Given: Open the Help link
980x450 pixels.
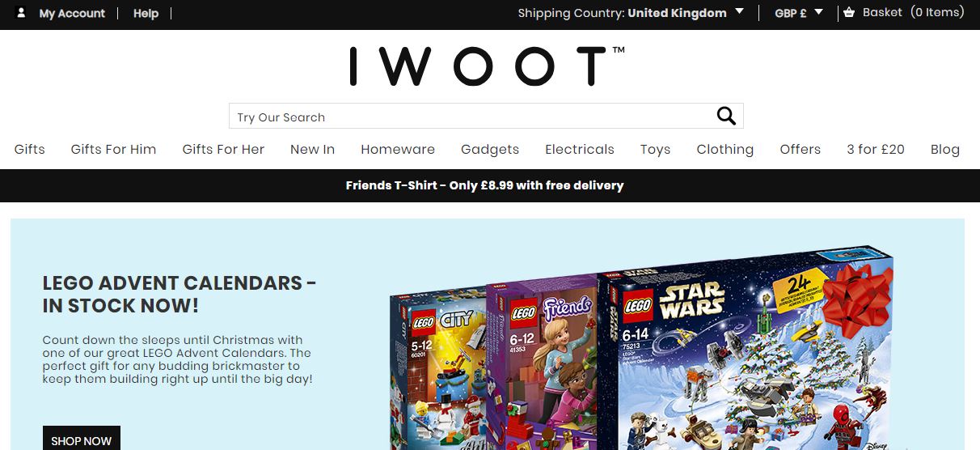Looking at the screenshot, I should pyautogui.click(x=146, y=13).
